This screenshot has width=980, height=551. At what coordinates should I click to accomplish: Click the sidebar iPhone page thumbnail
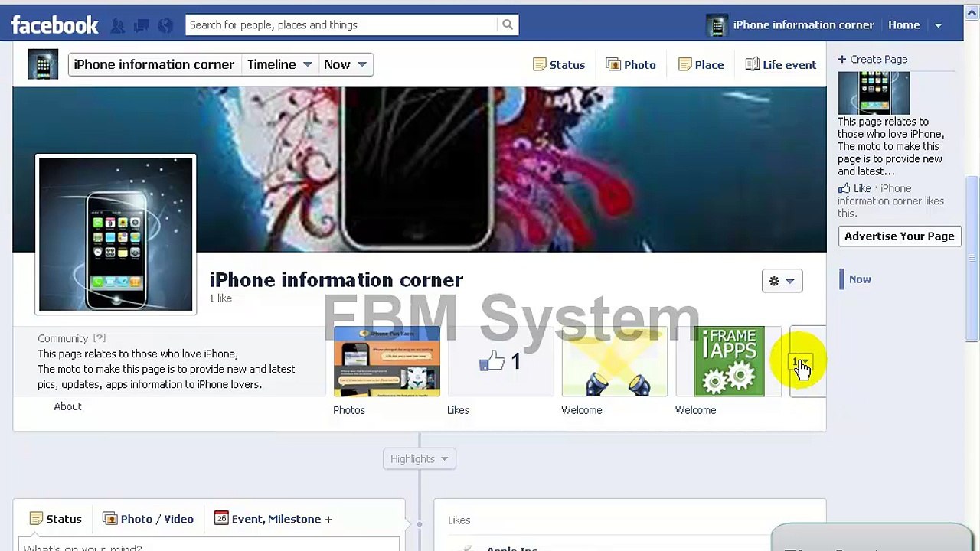pyautogui.click(x=874, y=93)
